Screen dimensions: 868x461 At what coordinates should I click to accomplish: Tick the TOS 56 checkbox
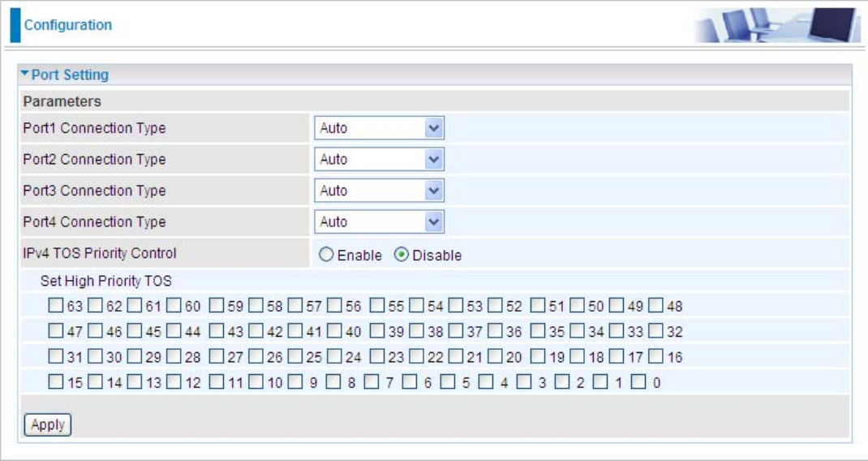coord(335,306)
